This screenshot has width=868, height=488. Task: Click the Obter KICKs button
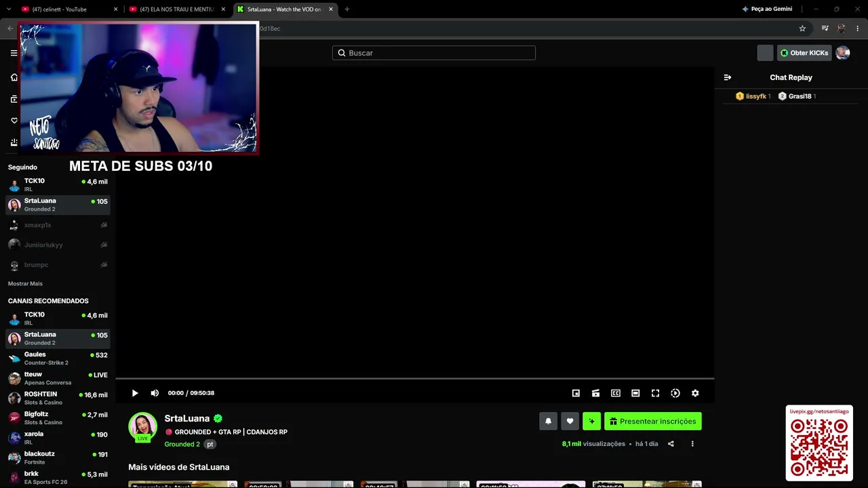pyautogui.click(x=804, y=53)
